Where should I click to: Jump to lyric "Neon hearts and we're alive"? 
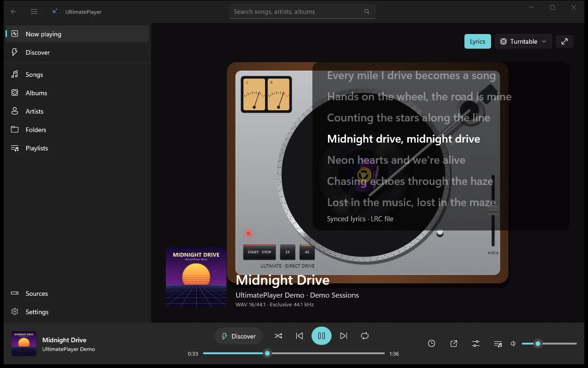pos(396,160)
